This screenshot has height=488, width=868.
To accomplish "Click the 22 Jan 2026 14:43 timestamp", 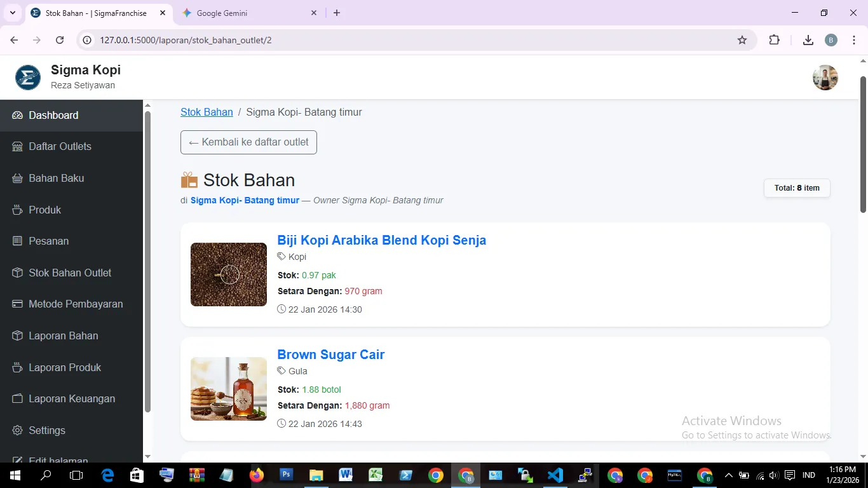I will [320, 424].
